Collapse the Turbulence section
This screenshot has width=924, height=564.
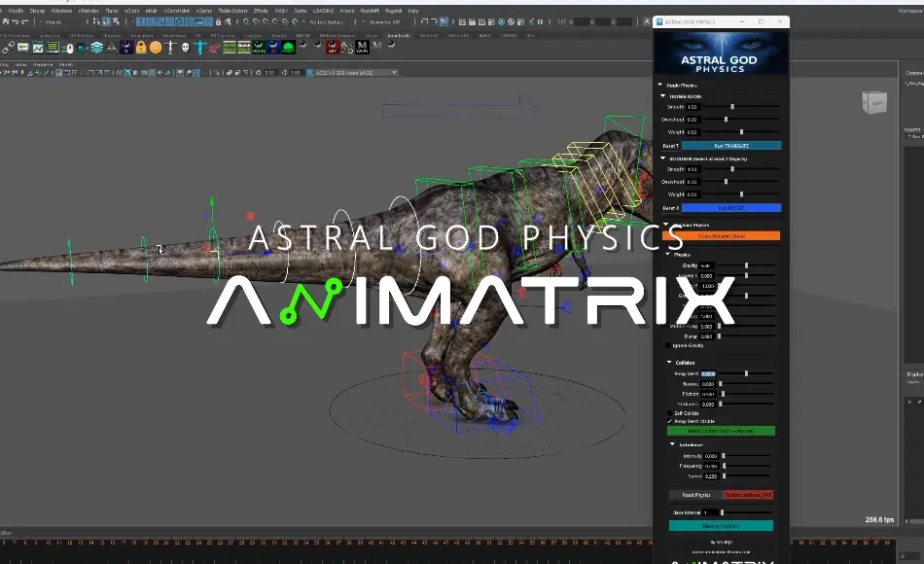tap(672, 444)
